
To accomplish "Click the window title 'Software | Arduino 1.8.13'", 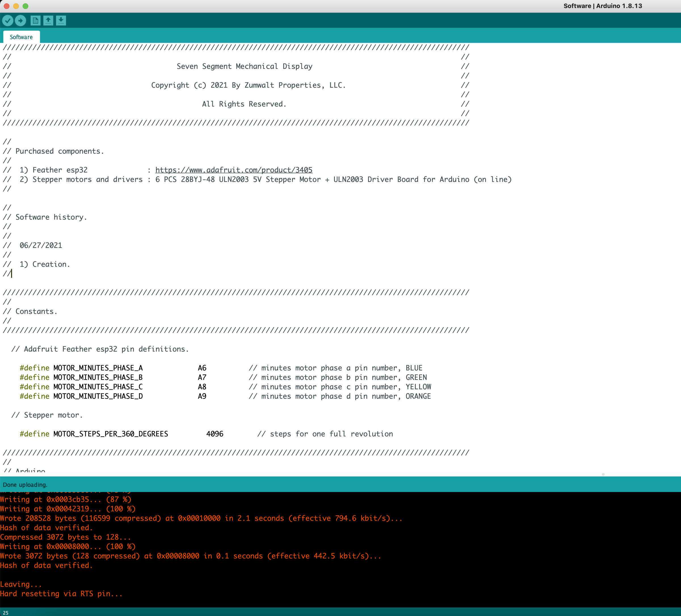I will [x=603, y=6].
